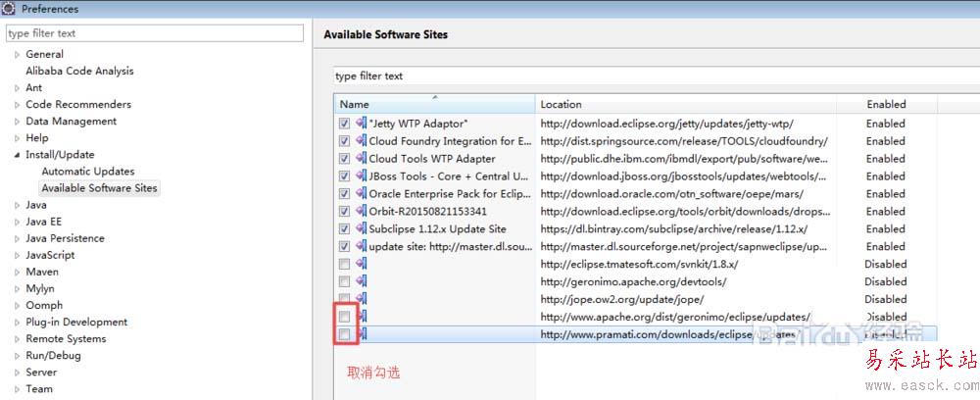Click the Cloud Foundry Integration site icon
Viewport: 980px width, 400px height.
pyautogui.click(x=361, y=141)
